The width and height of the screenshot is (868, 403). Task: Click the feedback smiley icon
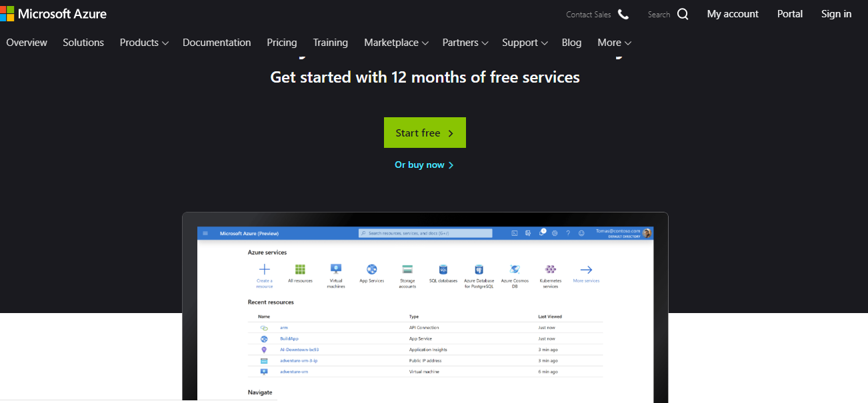(581, 233)
